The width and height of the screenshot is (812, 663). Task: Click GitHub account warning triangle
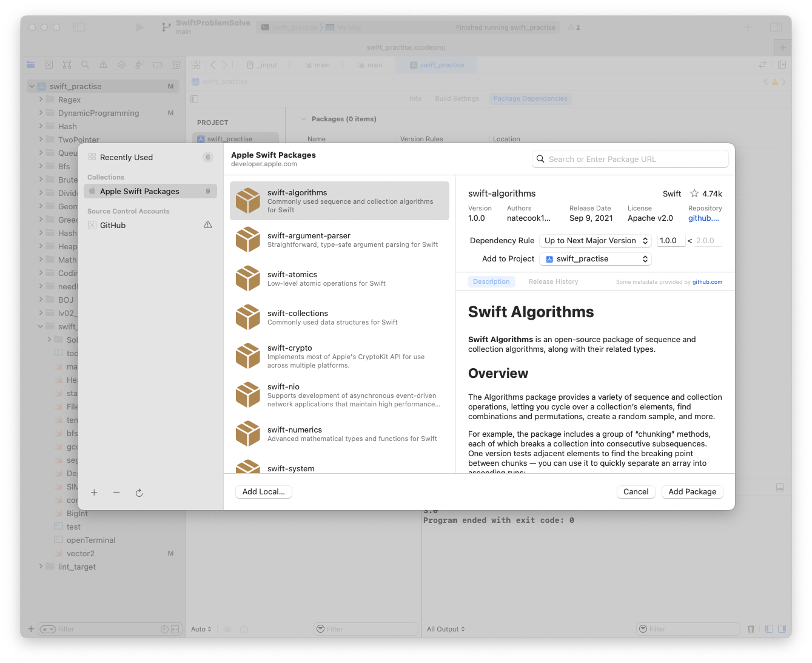point(208,225)
